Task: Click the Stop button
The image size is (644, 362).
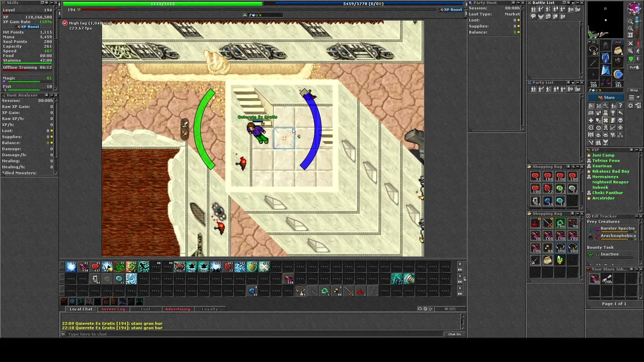Action: coord(634,90)
